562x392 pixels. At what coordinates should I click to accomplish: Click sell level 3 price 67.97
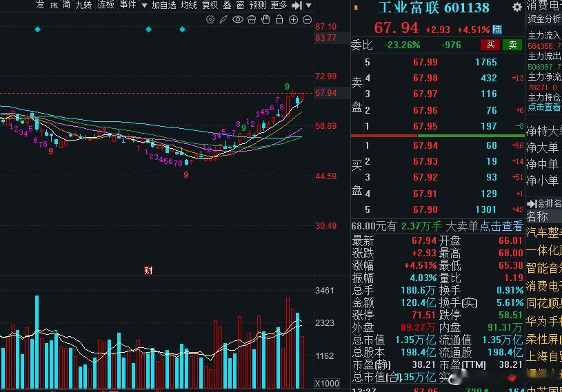point(425,94)
